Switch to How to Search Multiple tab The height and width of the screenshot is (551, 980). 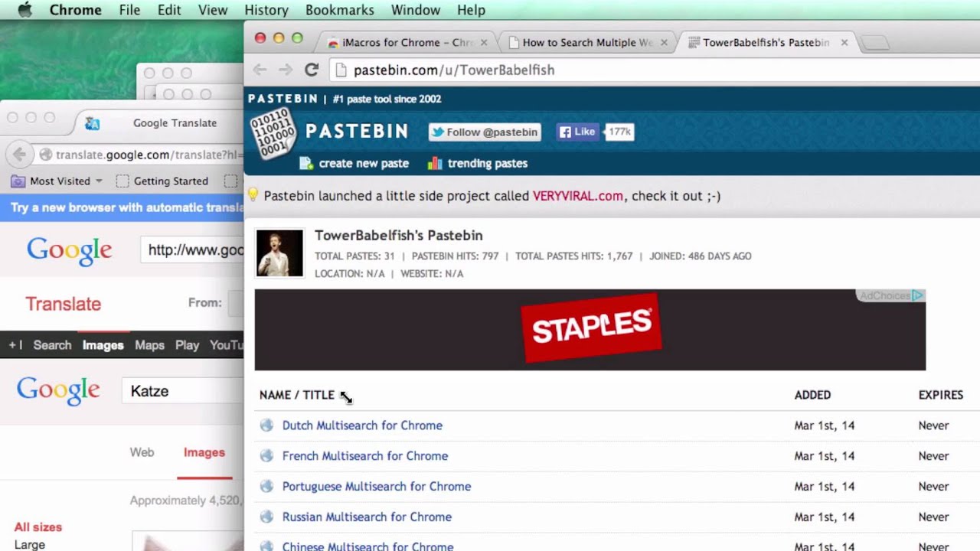(x=587, y=42)
